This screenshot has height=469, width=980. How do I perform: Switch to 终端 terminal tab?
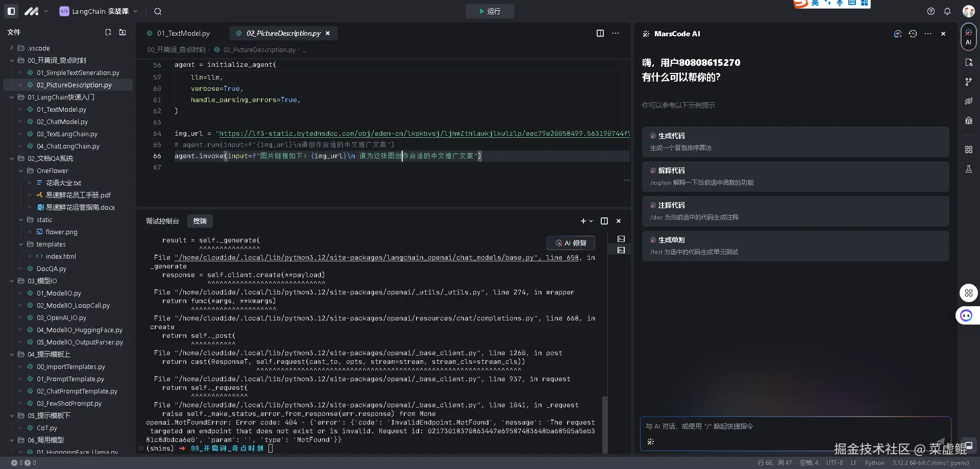pos(200,221)
